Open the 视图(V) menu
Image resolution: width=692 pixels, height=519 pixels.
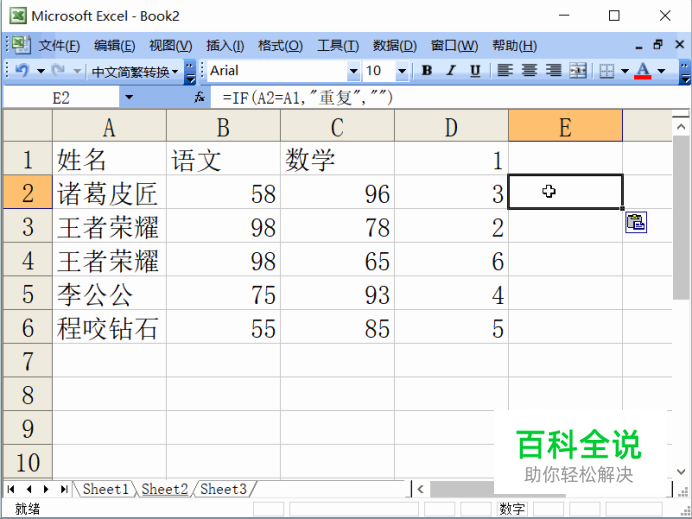[x=170, y=45]
